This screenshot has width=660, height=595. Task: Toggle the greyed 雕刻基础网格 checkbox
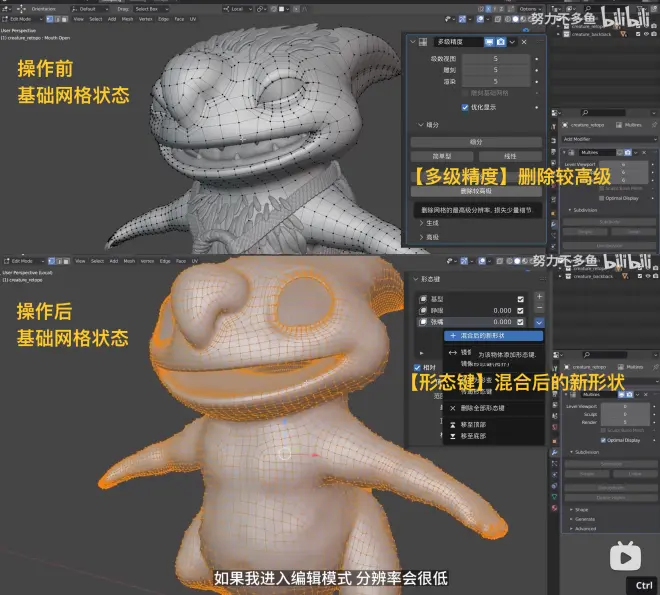pyautogui.click(x=465, y=93)
